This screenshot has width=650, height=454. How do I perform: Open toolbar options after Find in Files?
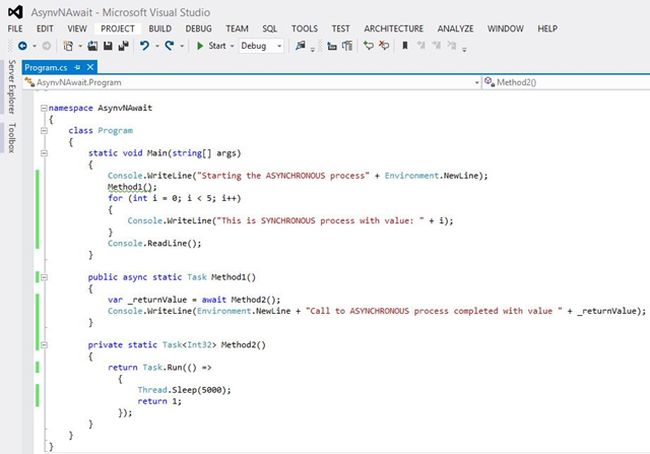click(x=313, y=49)
